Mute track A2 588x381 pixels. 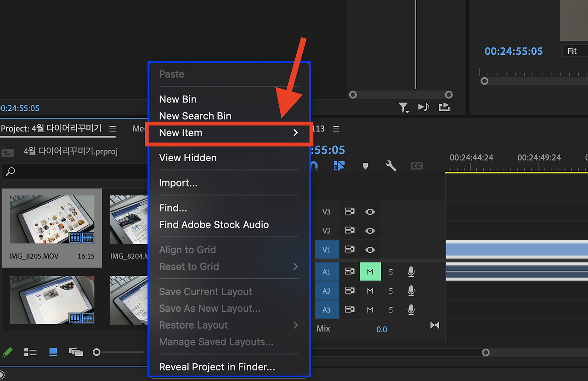point(370,291)
